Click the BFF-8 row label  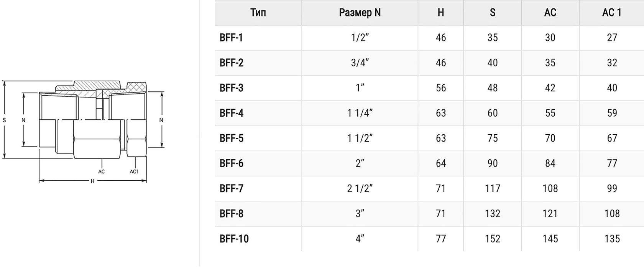click(232, 214)
